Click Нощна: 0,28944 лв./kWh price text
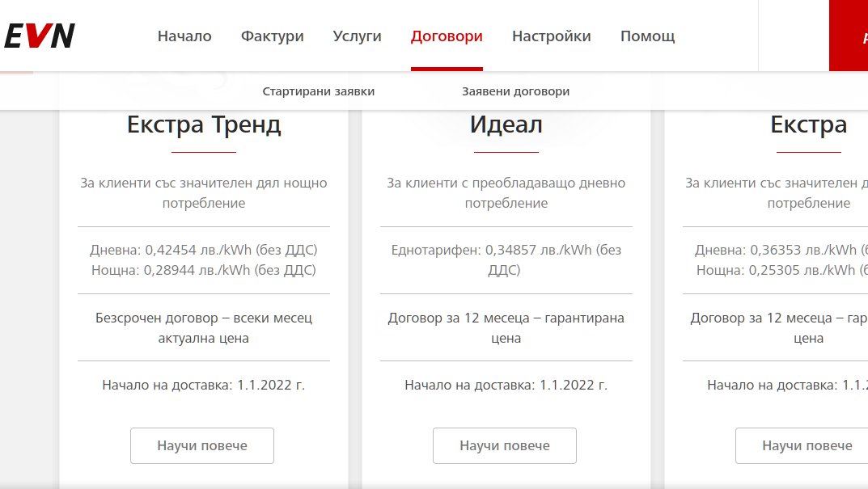 [204, 270]
